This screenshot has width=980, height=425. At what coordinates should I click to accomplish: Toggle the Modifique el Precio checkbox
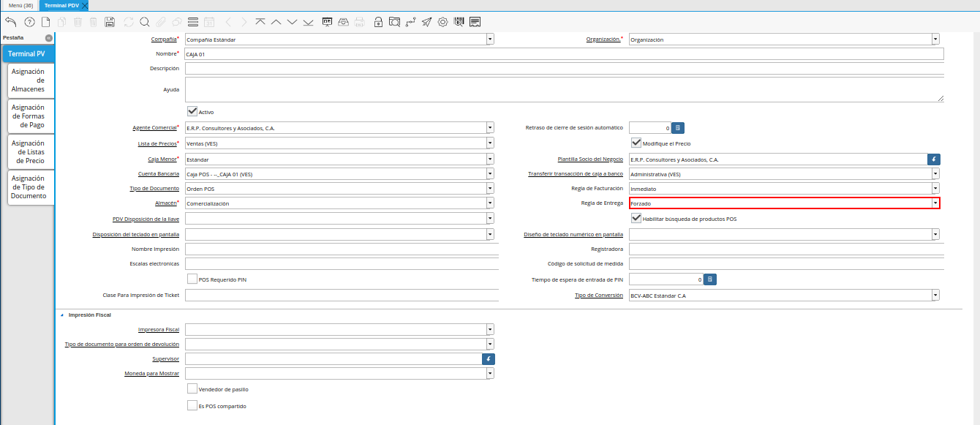(636, 143)
